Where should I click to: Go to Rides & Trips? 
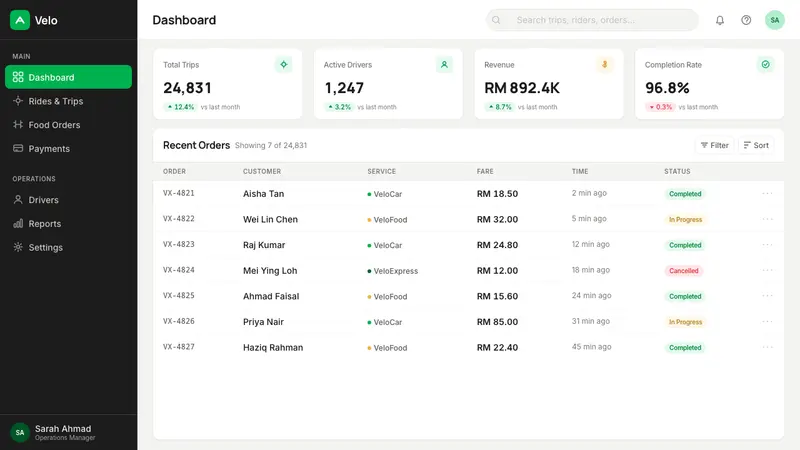(68, 101)
